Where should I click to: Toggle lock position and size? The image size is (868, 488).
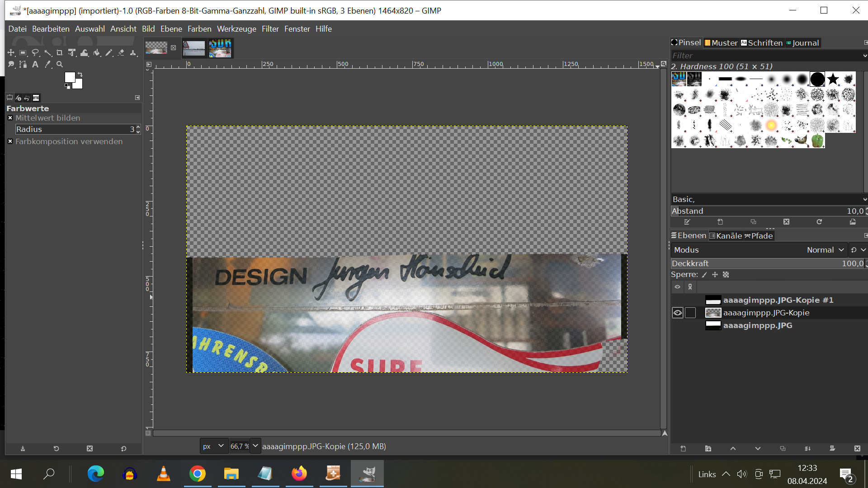coord(715,275)
